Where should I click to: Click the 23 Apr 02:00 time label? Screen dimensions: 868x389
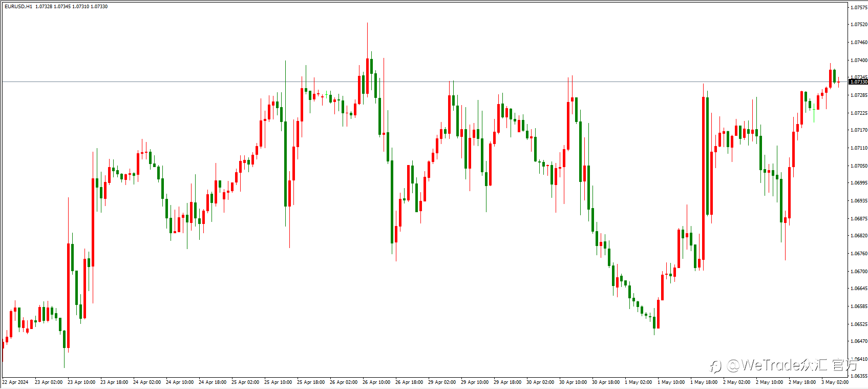coord(49,382)
